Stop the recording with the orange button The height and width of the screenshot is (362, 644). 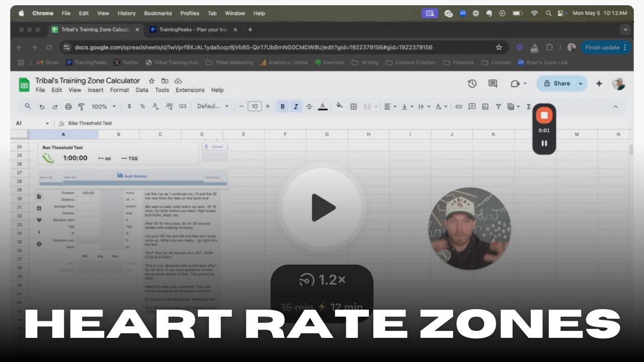[x=544, y=115]
